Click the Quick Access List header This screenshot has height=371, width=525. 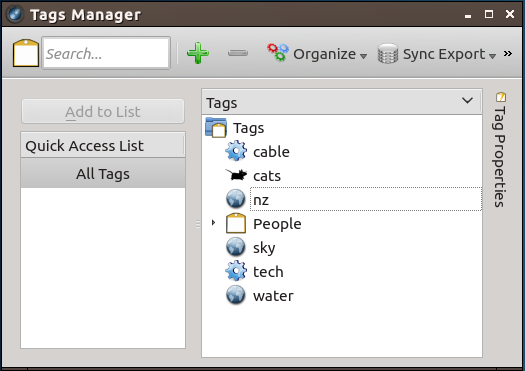click(x=103, y=146)
